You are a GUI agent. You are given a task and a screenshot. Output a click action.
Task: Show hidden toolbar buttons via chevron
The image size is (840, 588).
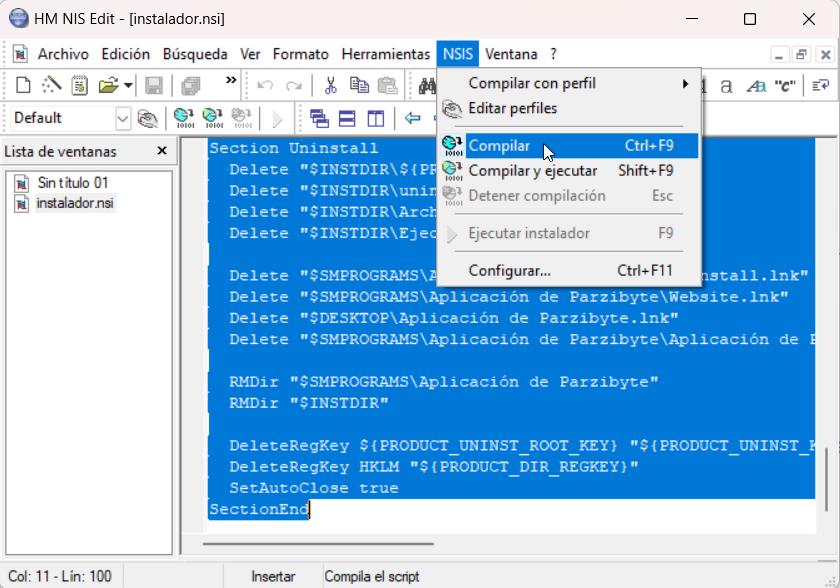tap(231, 80)
